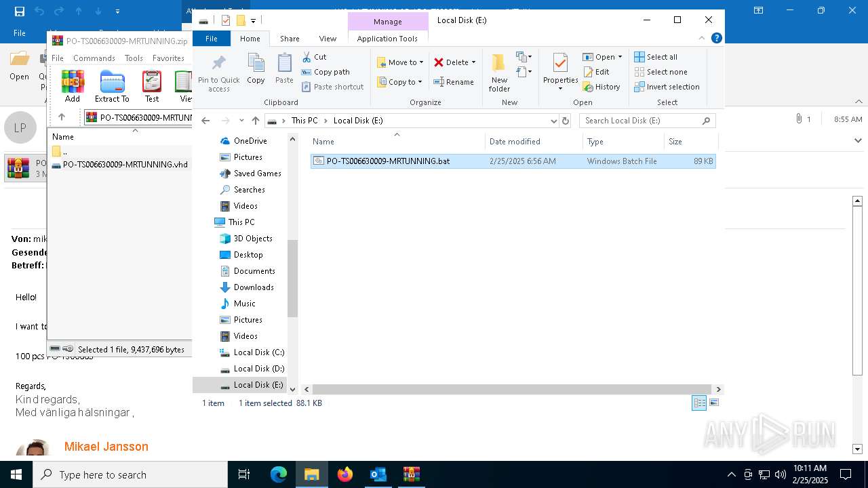The height and width of the screenshot is (488, 868).
Task: Click file list horizontal scrollbar
Action: (512, 389)
